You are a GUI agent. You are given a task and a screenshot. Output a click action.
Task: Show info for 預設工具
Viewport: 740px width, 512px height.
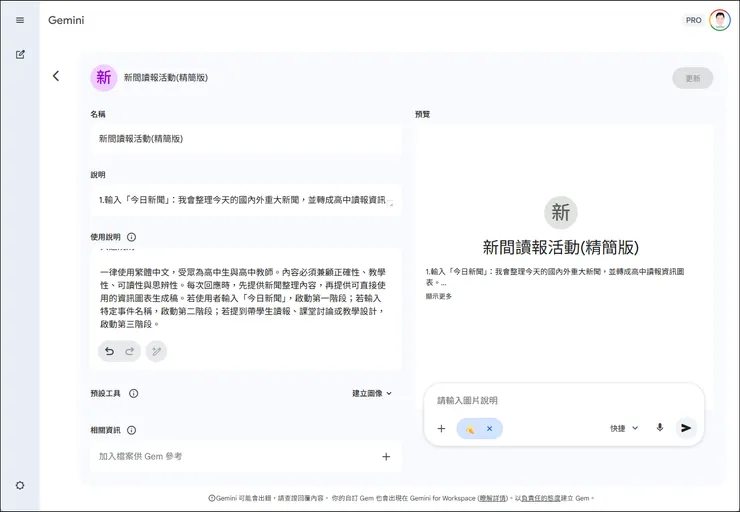(x=134, y=393)
